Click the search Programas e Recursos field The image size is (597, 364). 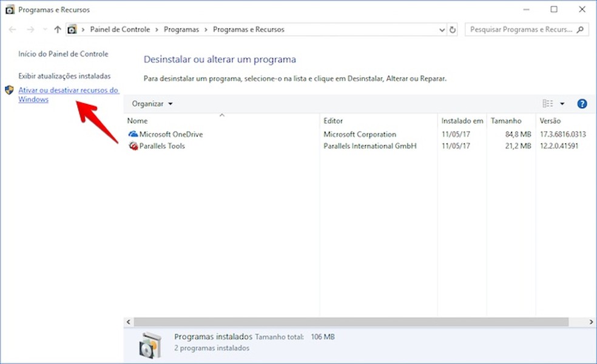point(522,29)
